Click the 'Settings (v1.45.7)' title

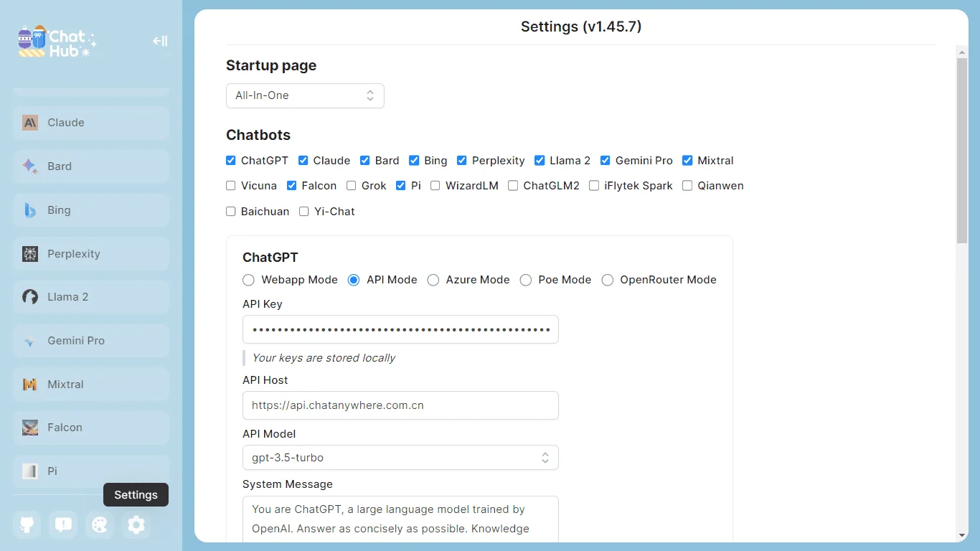pos(581,27)
